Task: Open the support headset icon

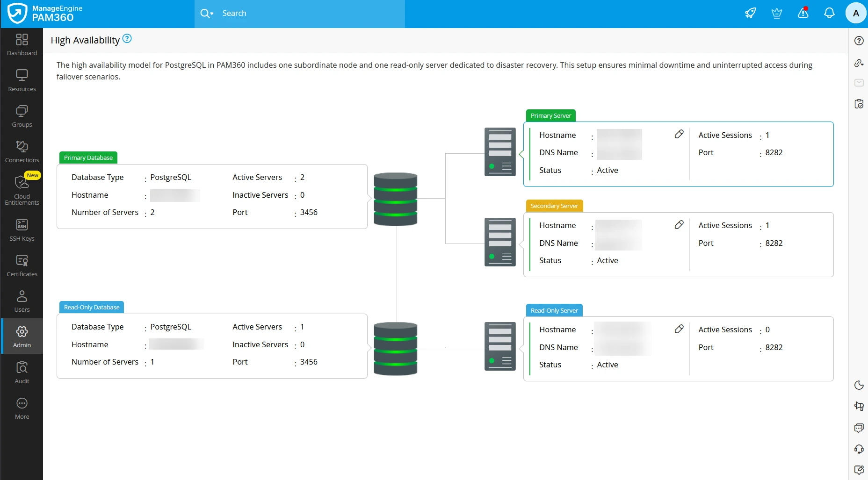Action: point(859,449)
